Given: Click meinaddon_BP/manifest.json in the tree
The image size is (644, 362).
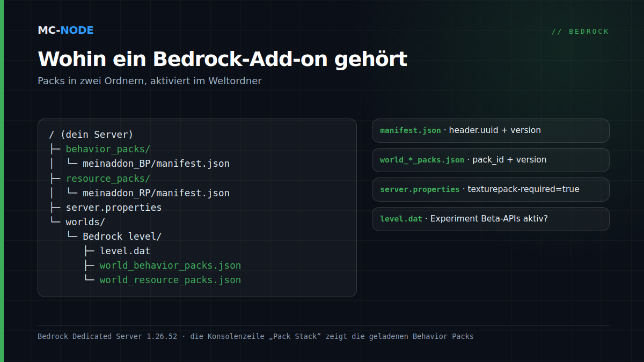Looking at the screenshot, I should point(156,164).
